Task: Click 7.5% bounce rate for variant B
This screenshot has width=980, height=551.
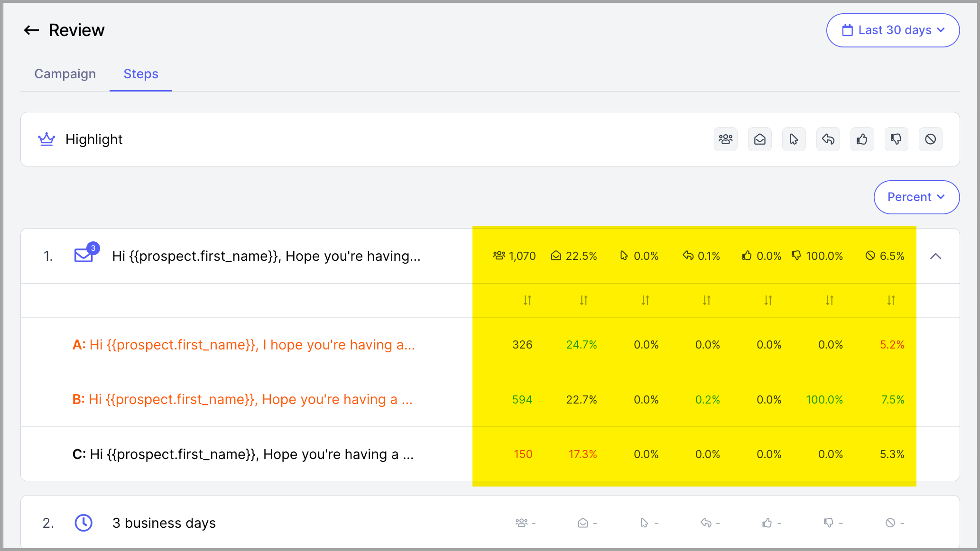Action: pyautogui.click(x=893, y=400)
